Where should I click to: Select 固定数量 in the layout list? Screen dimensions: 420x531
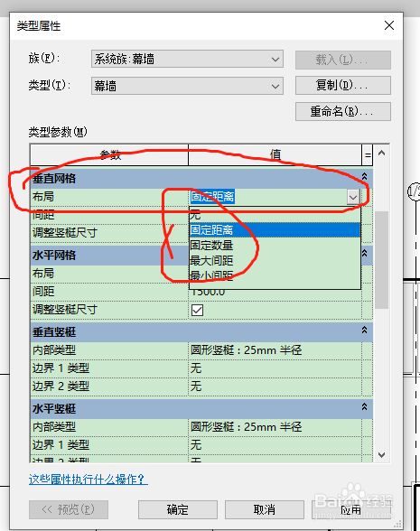pos(275,246)
